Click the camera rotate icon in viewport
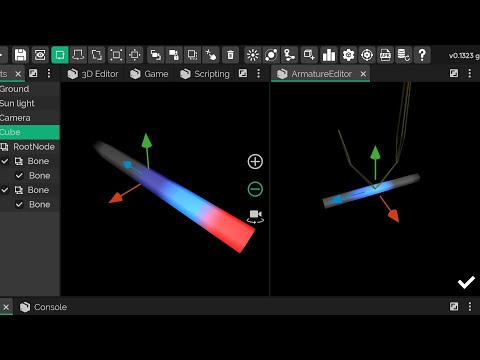Screen dimensions: 480x360 click(x=255, y=217)
